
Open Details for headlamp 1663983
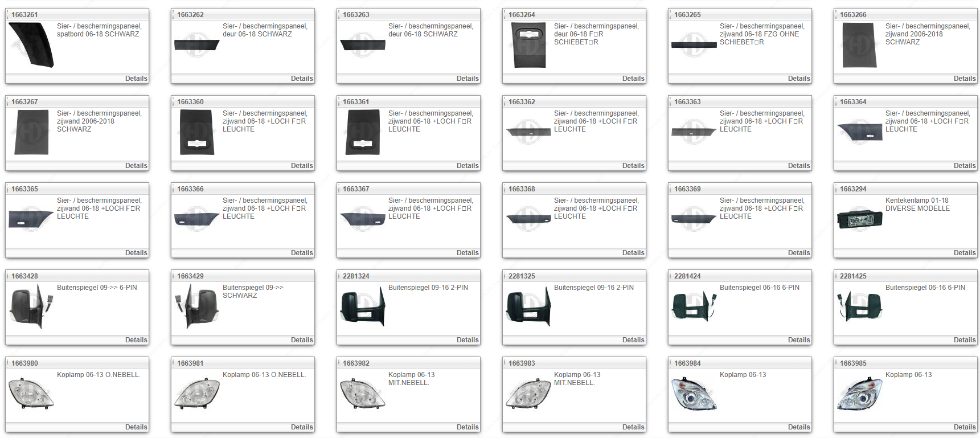click(x=633, y=427)
